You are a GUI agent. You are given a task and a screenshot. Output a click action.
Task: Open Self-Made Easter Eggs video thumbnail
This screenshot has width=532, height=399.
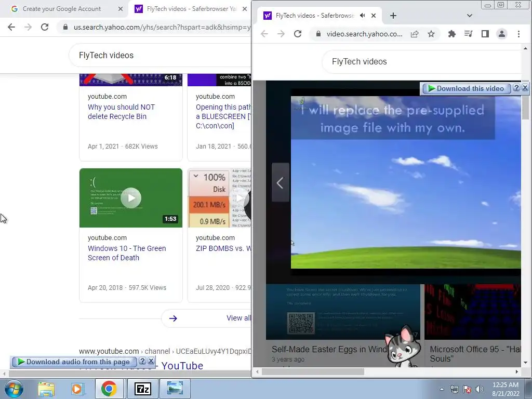point(343,312)
